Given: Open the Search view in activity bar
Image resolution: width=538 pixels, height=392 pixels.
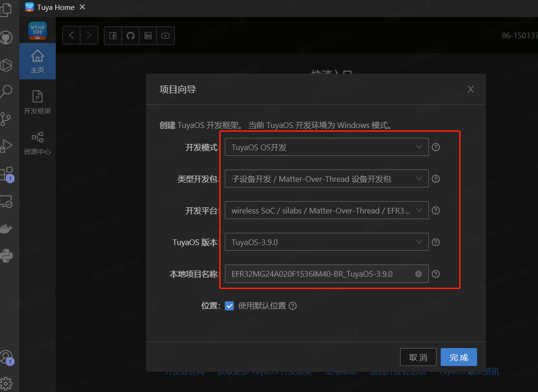Looking at the screenshot, I should pyautogui.click(x=6, y=92).
